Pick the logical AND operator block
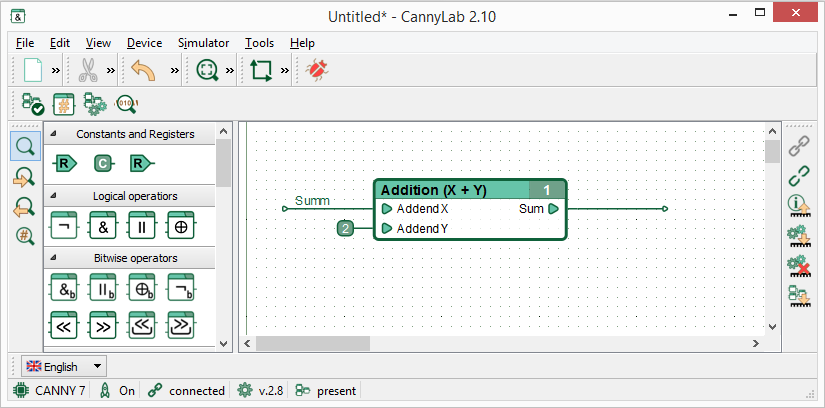This screenshot has width=825, height=408. pyautogui.click(x=103, y=226)
